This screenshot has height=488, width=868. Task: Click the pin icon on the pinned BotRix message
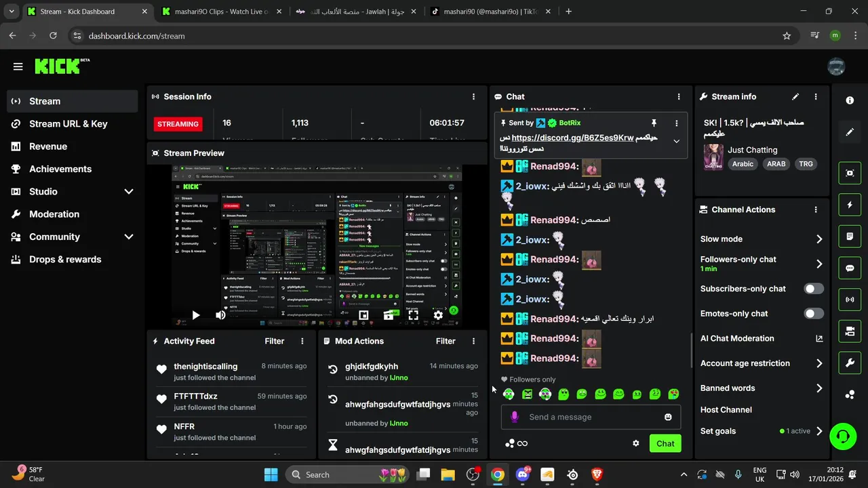coord(654,123)
